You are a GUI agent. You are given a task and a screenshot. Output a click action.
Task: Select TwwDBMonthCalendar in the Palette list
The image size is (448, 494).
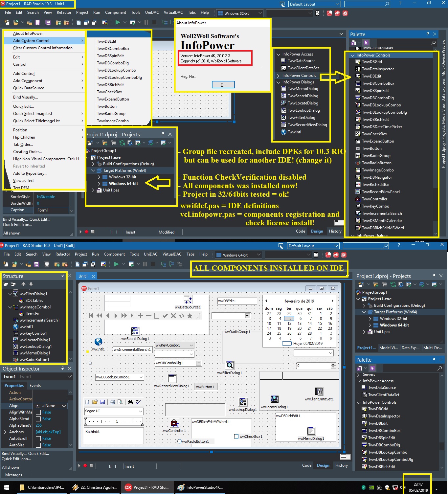(x=382, y=221)
